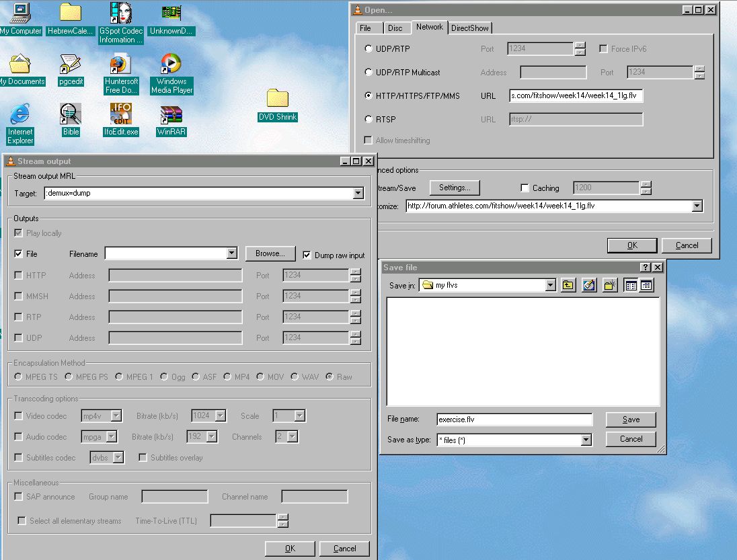Open the video Bitrate 1024 dropdown

[x=221, y=415]
